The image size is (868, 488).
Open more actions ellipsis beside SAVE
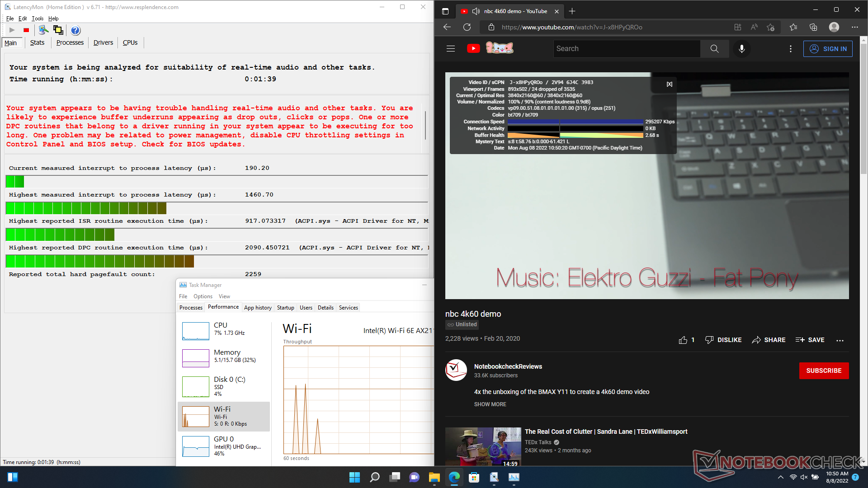[x=840, y=340]
